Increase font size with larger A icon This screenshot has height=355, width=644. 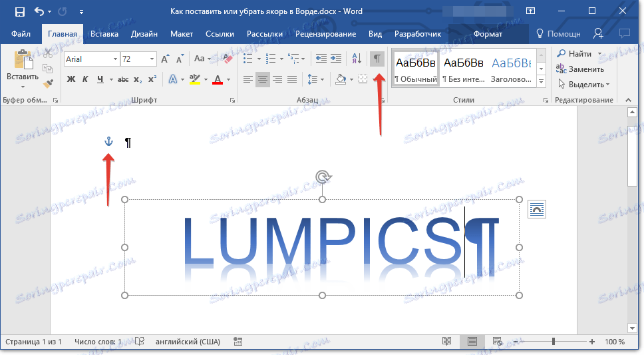pos(166,59)
